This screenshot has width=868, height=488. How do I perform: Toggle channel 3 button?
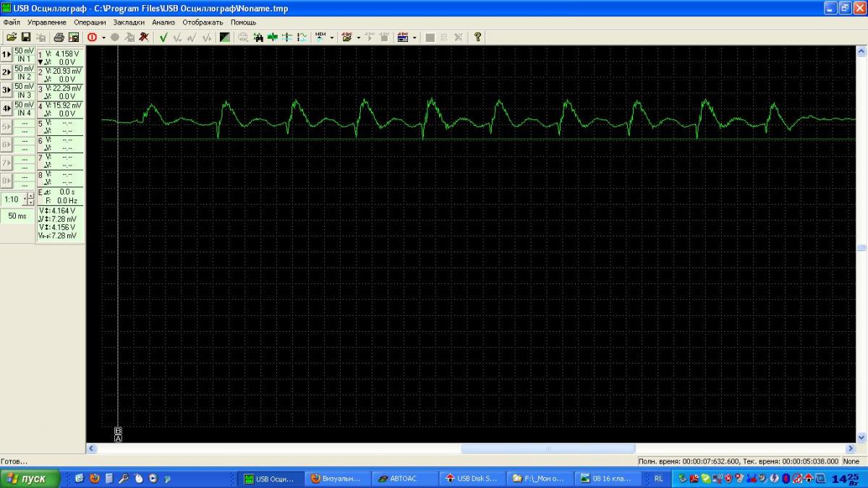click(x=7, y=90)
